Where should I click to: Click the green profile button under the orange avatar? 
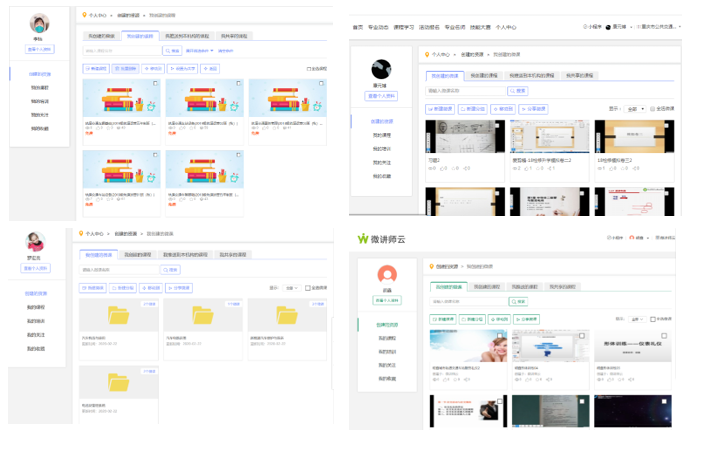pos(387,300)
